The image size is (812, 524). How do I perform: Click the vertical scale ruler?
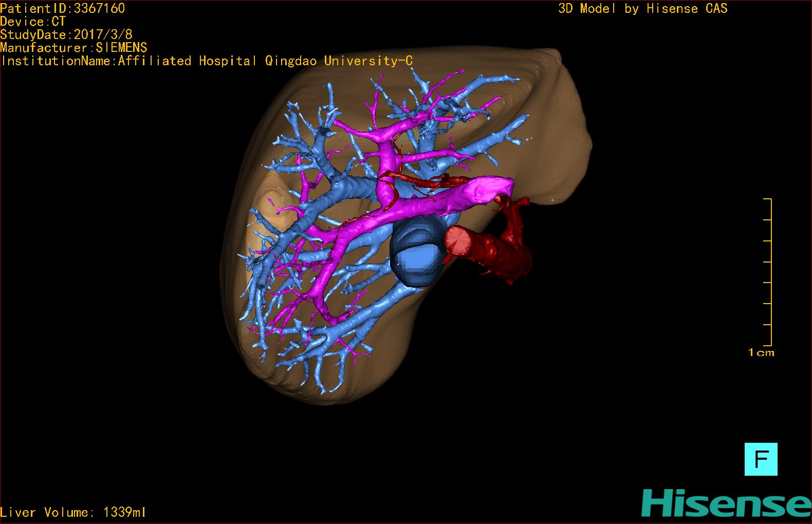click(x=768, y=272)
